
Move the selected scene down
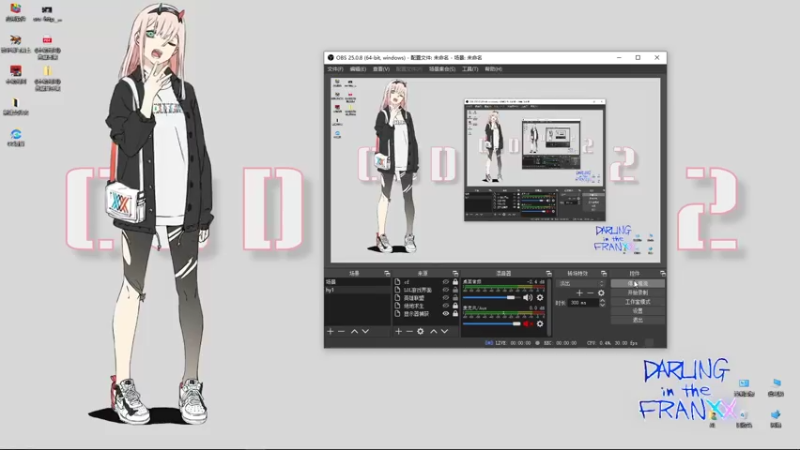coord(365,332)
